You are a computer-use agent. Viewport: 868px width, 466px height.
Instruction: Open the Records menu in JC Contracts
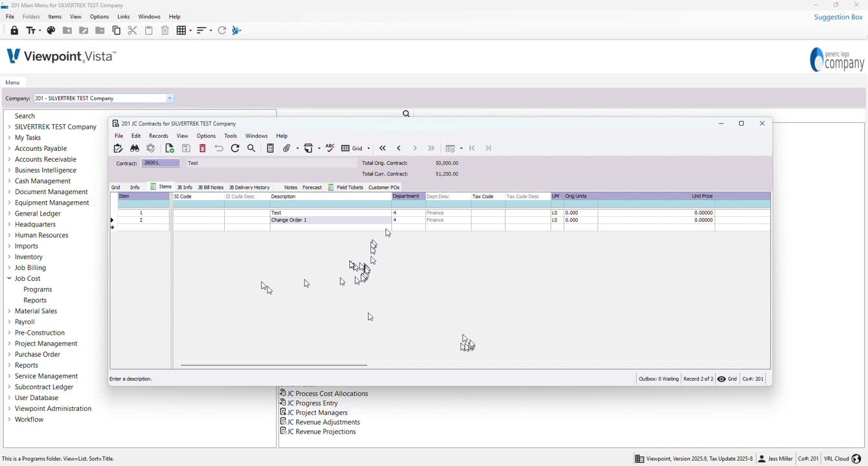(158, 136)
